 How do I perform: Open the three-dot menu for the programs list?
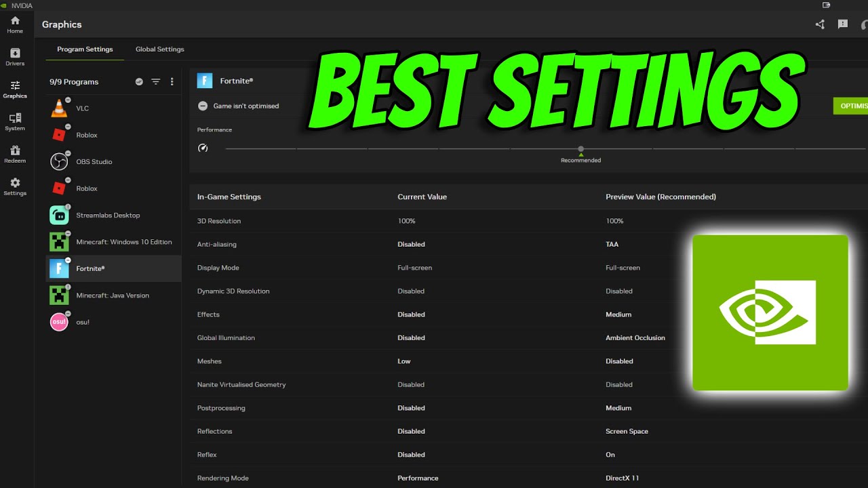point(172,81)
